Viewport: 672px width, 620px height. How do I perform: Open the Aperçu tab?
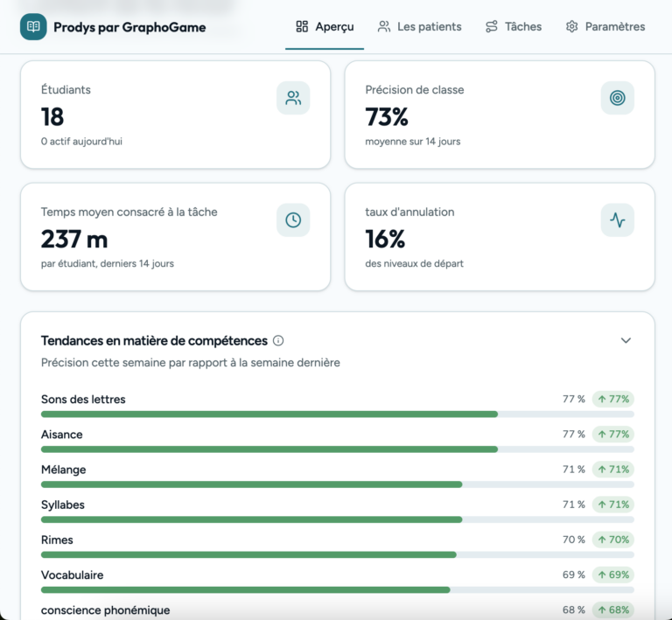325,26
